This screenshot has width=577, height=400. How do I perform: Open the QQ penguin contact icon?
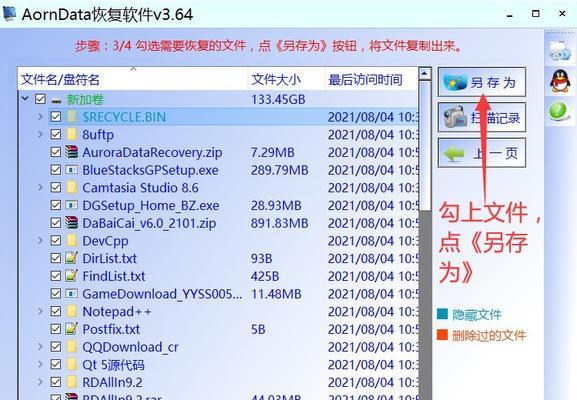tap(560, 81)
